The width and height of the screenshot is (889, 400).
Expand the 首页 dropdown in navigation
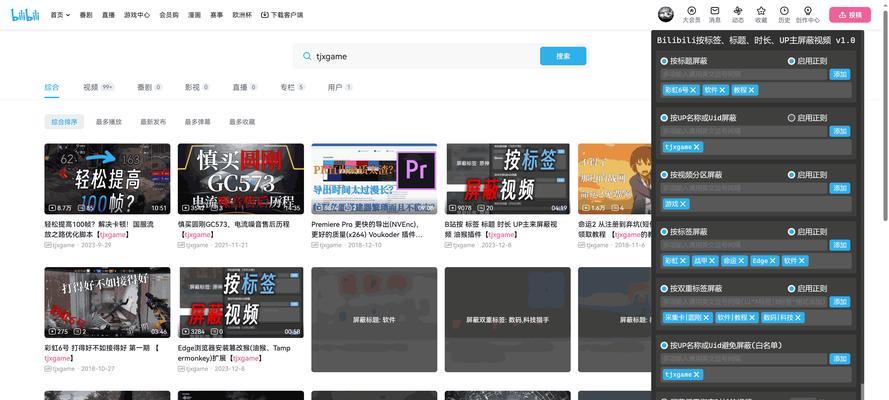[60, 15]
